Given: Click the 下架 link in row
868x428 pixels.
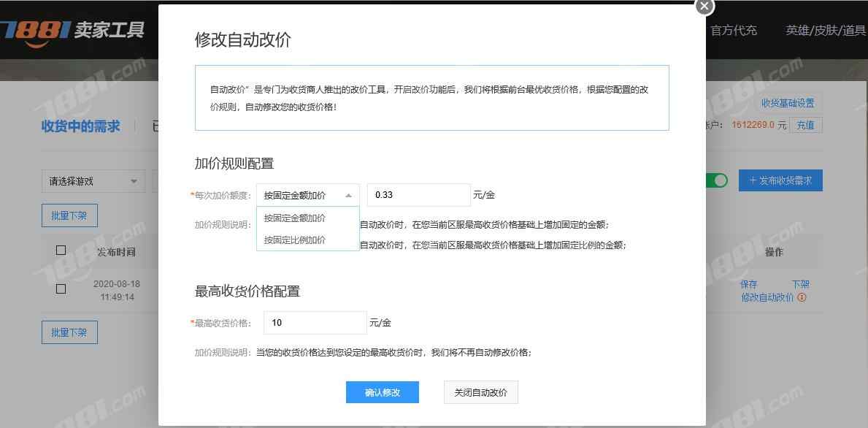Looking at the screenshot, I should click(x=800, y=284).
